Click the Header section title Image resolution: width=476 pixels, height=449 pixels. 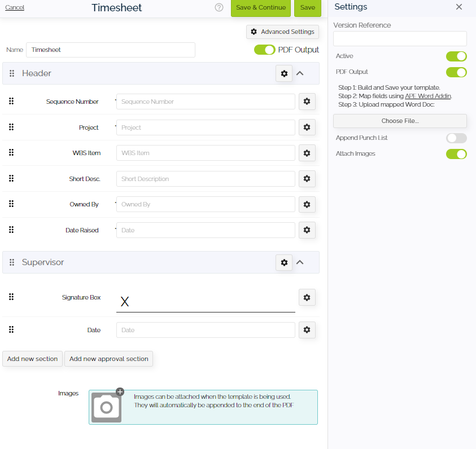click(37, 73)
